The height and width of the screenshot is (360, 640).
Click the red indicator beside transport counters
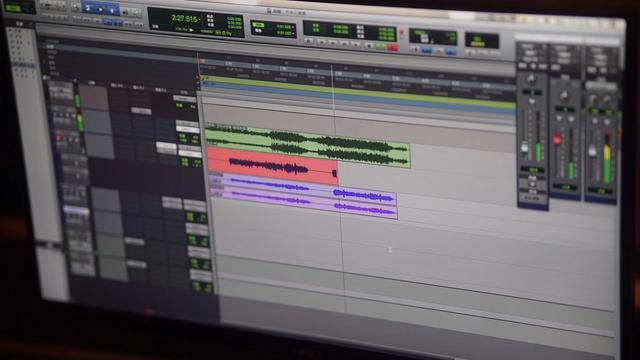(402, 33)
